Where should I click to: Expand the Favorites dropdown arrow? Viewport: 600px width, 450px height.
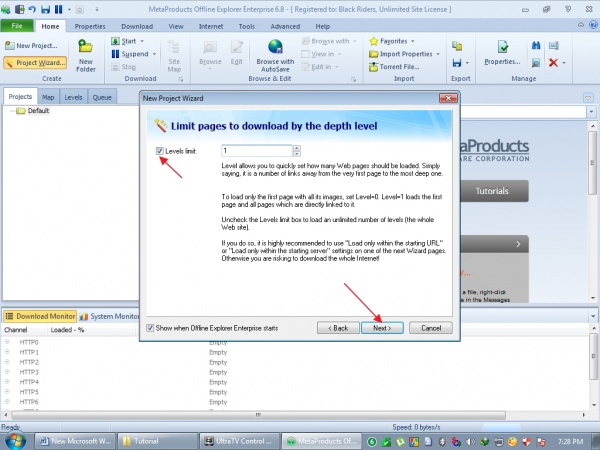(x=412, y=41)
